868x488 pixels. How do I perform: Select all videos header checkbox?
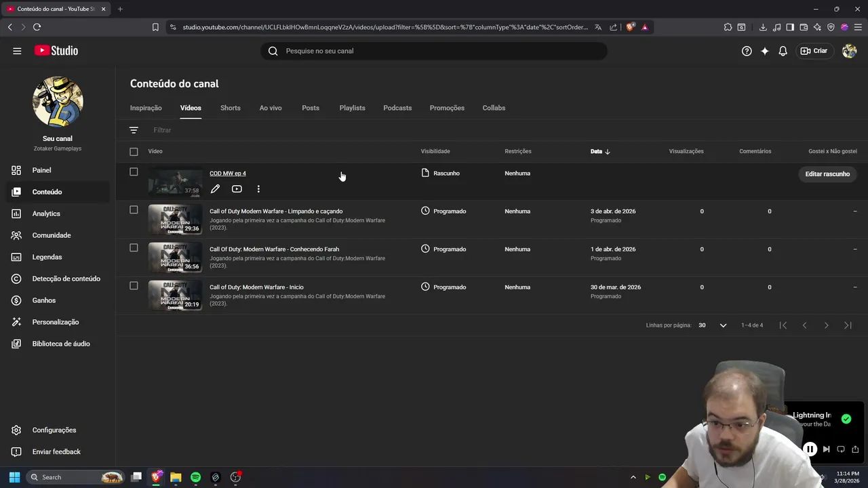tap(134, 152)
